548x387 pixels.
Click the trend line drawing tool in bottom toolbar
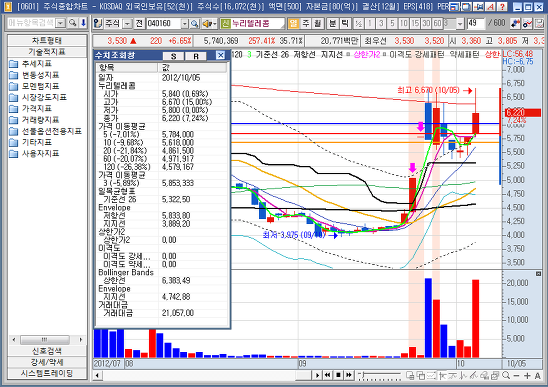(x=474, y=375)
